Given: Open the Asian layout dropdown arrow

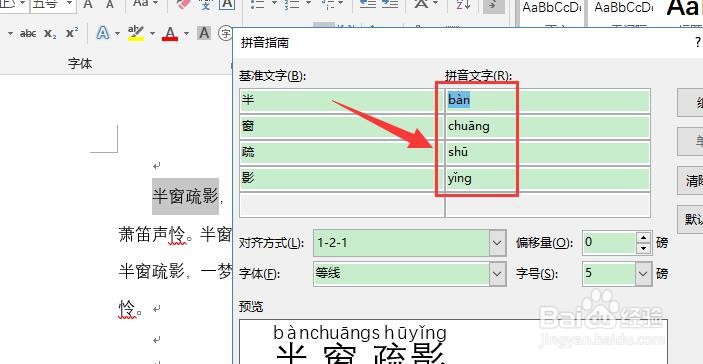Looking at the screenshot, I should click(x=436, y=4).
